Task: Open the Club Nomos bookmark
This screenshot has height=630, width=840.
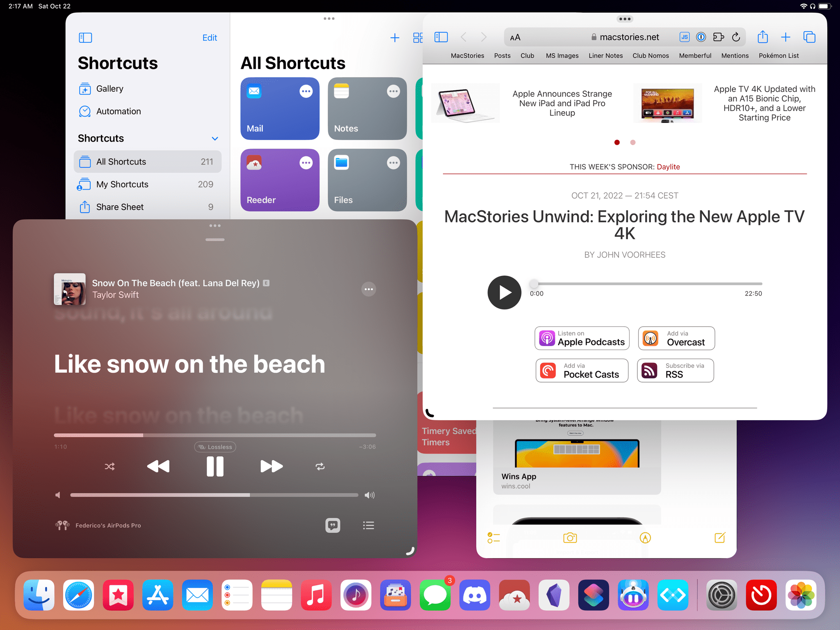Action: click(x=651, y=55)
